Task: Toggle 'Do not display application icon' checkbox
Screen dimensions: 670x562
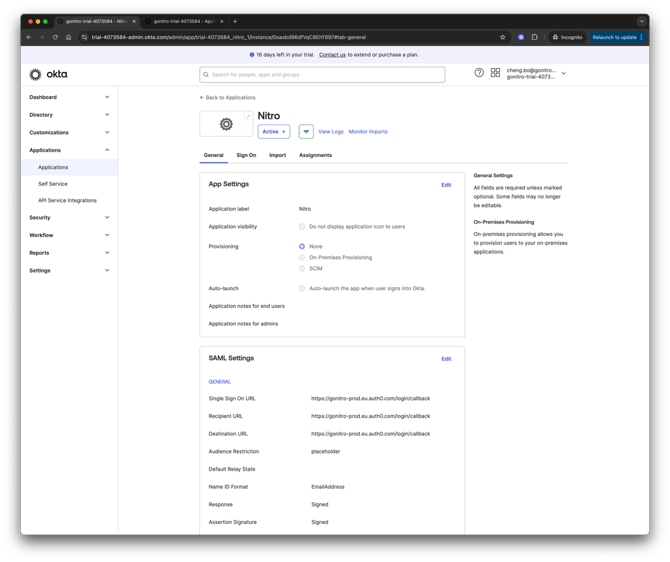Action: click(x=302, y=227)
